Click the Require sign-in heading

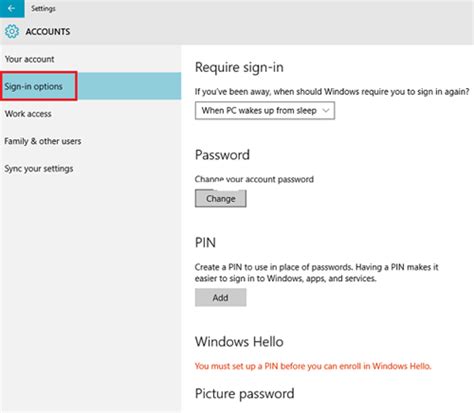pos(239,67)
